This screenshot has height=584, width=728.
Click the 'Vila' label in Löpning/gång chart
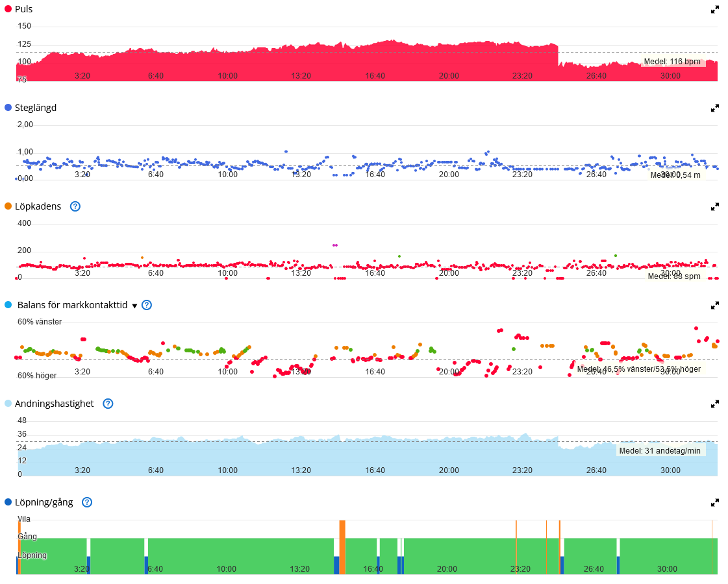[x=24, y=519]
